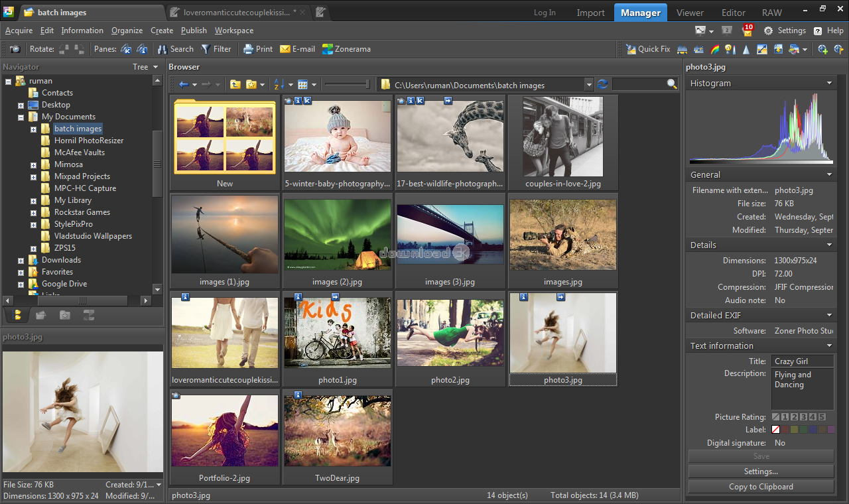This screenshot has width=849, height=504.
Task: Collapse the Histogram panel section
Action: (829, 84)
